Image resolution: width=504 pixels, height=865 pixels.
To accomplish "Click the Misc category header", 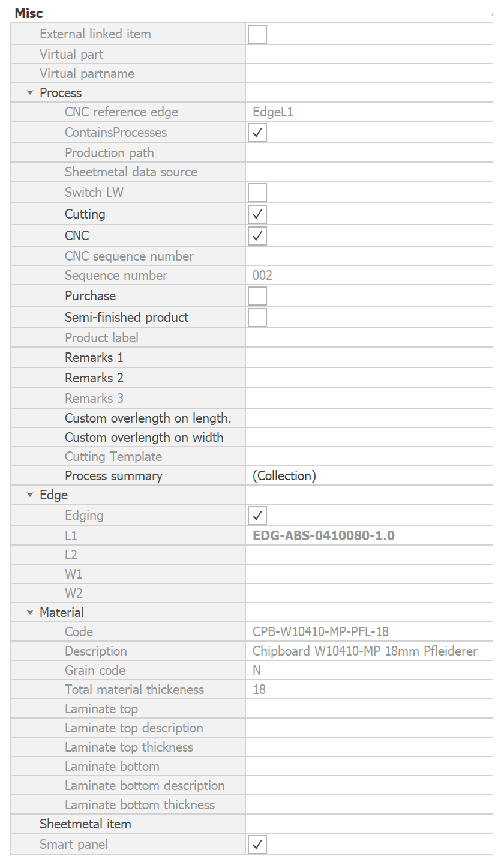I will (x=29, y=13).
